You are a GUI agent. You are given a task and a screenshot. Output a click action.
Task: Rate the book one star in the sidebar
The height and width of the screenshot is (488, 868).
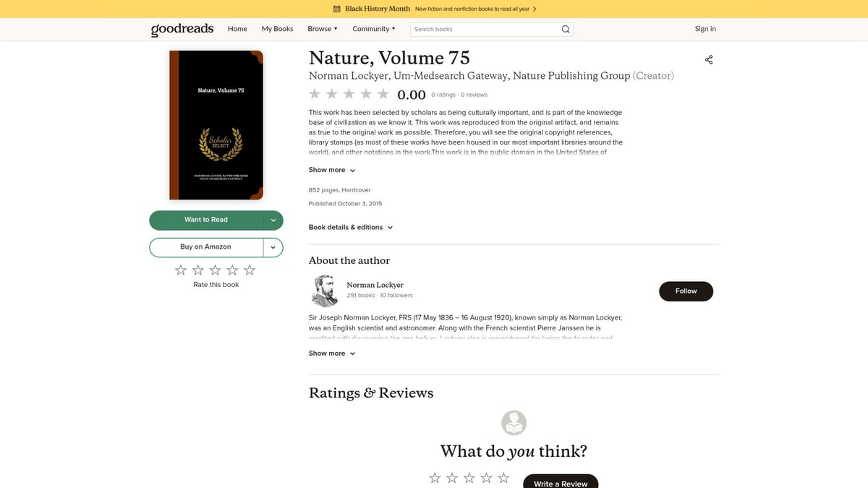(181, 270)
